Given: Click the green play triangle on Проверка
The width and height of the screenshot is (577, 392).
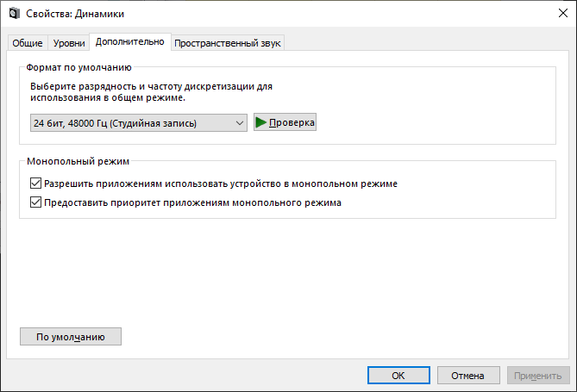Looking at the screenshot, I should 261,123.
